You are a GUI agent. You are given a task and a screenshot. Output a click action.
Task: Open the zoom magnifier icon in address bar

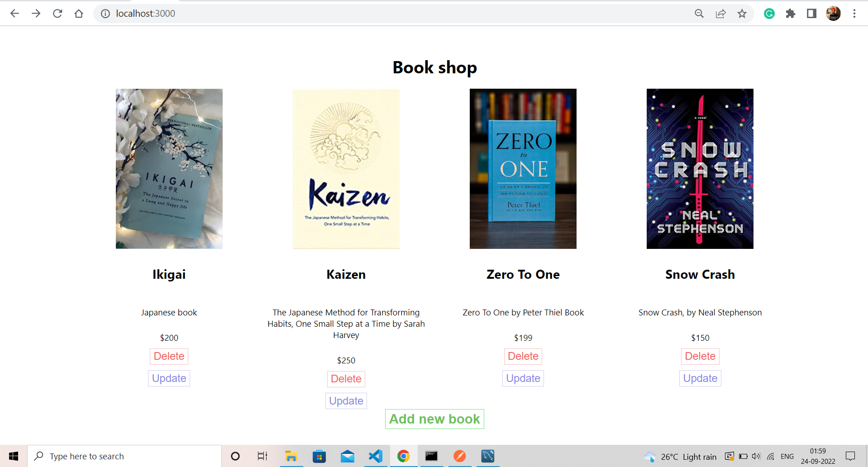[699, 14]
